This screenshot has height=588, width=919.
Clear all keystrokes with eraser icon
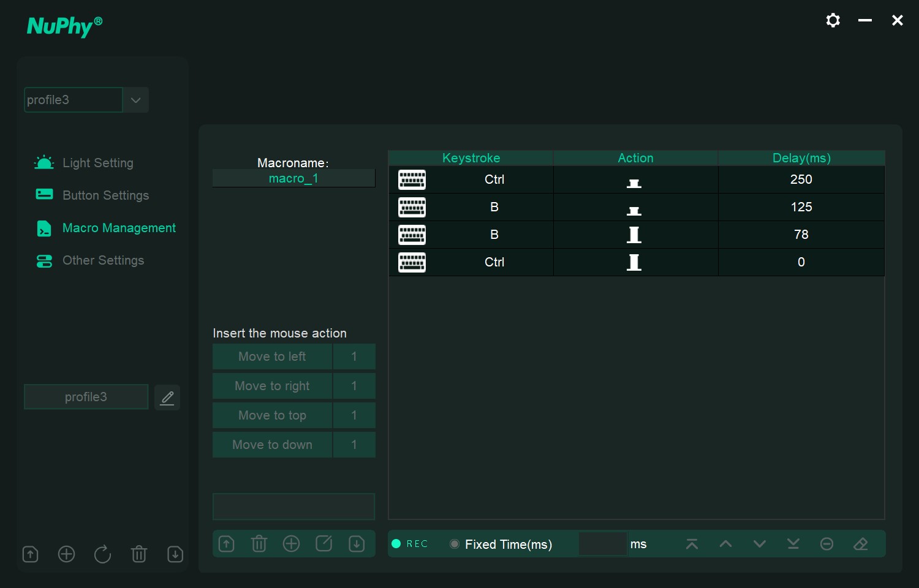coord(861,544)
